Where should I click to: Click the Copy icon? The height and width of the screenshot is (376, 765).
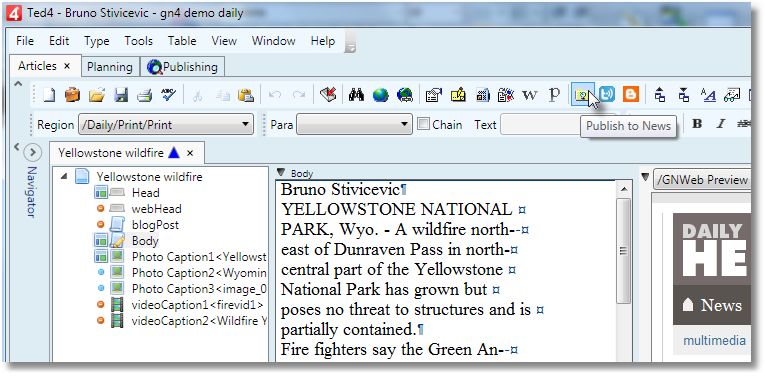click(222, 95)
